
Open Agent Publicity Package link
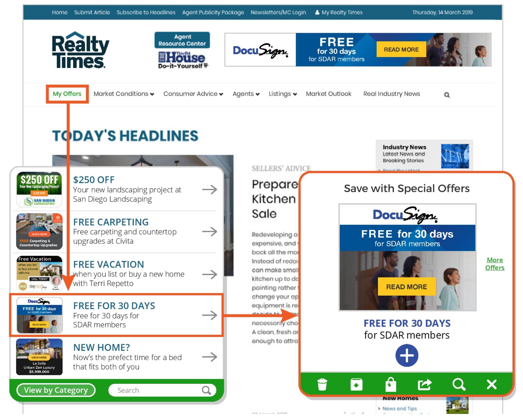click(213, 12)
